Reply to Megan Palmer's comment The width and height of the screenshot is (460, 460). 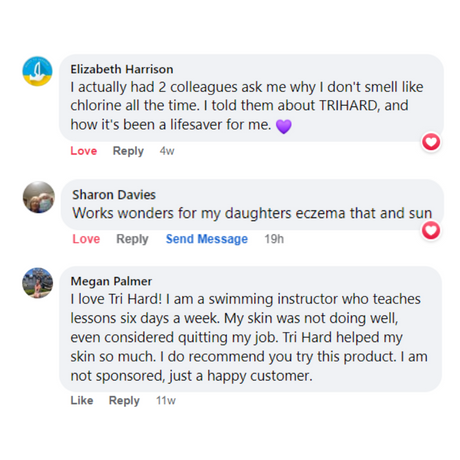click(124, 400)
